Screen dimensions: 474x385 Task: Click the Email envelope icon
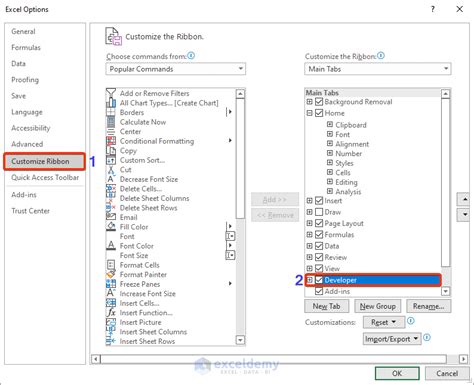tap(111, 217)
